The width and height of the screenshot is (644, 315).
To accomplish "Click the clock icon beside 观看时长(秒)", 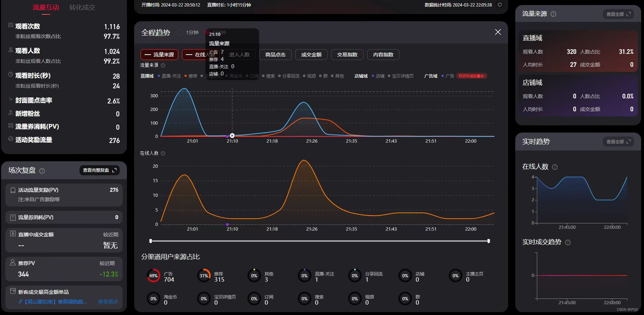I will point(11,74).
